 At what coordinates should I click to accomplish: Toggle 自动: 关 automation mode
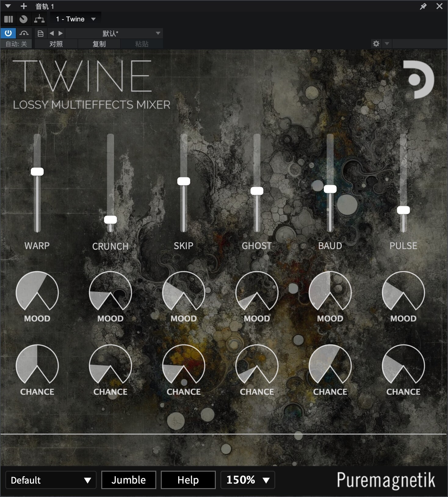pos(16,44)
